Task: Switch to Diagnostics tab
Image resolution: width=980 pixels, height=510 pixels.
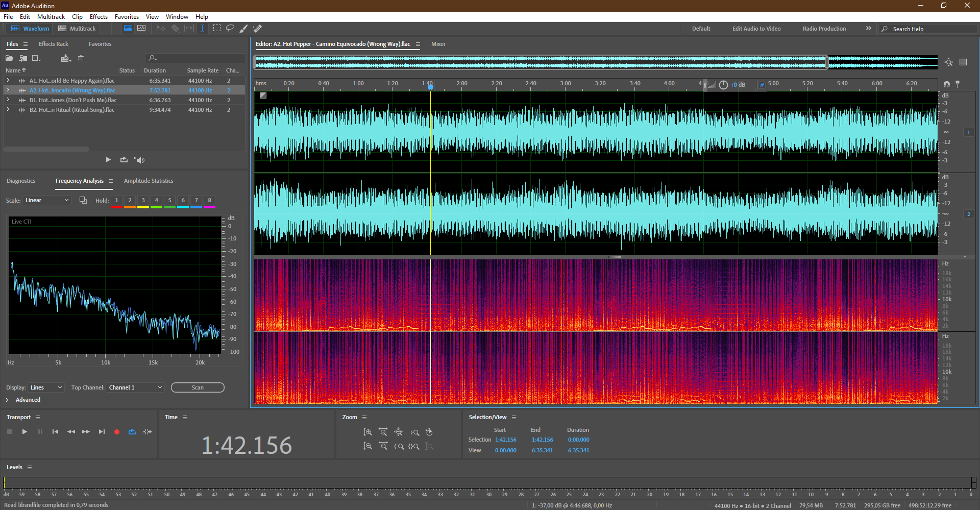Action: point(21,181)
